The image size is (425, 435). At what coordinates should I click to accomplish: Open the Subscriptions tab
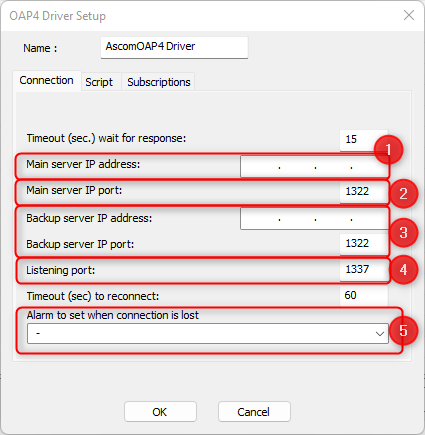pyautogui.click(x=159, y=82)
